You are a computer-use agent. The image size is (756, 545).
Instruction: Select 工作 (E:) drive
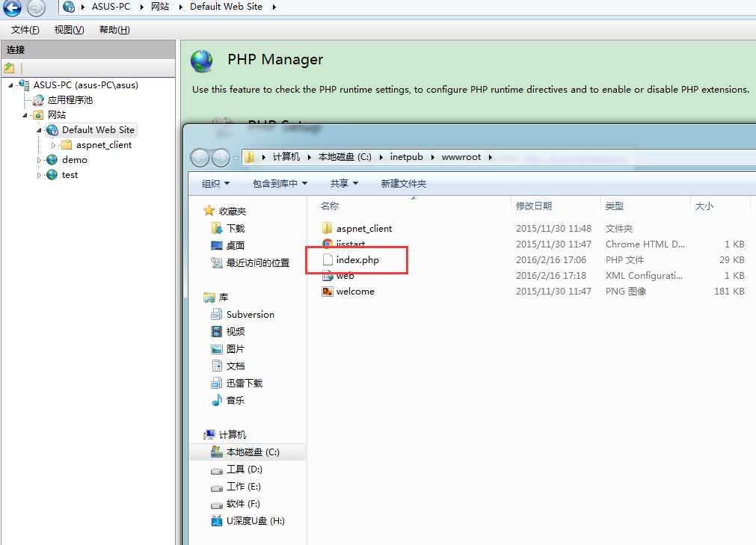click(x=244, y=487)
